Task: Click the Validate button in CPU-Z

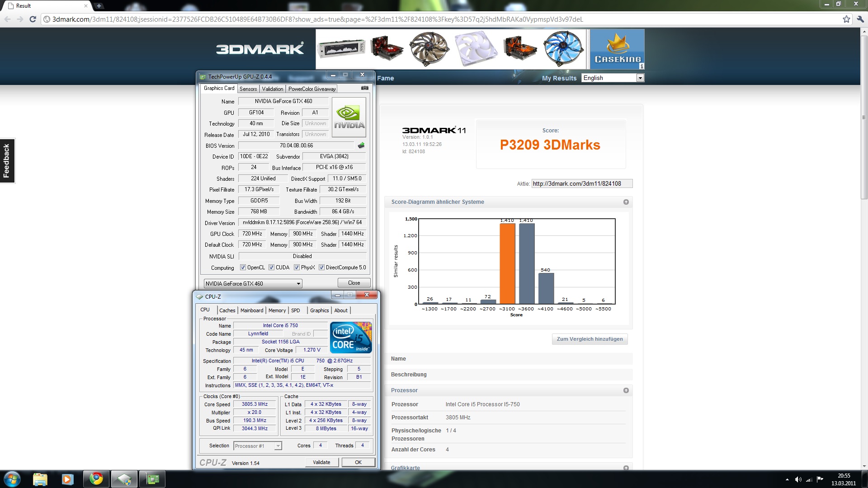Action: 321,462
